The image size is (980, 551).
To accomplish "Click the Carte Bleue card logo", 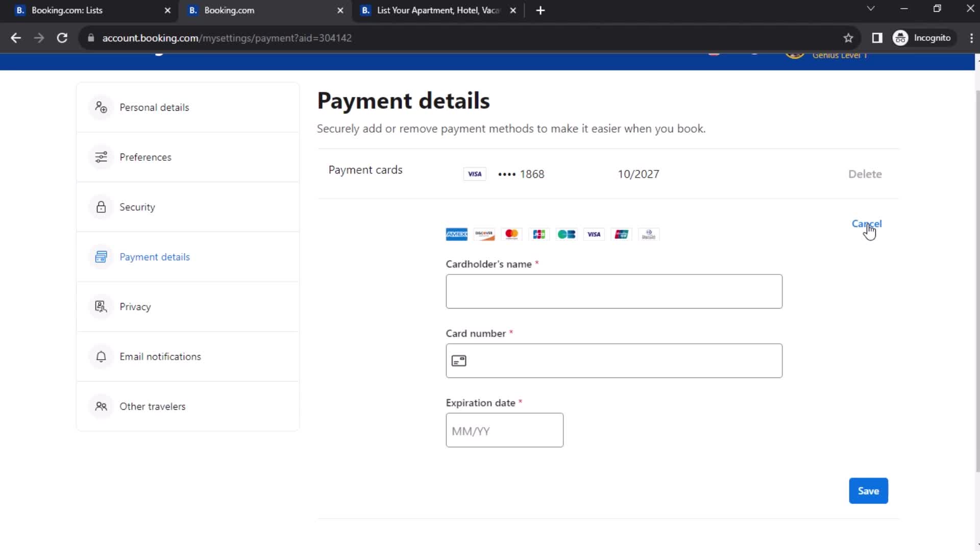I will [567, 234].
